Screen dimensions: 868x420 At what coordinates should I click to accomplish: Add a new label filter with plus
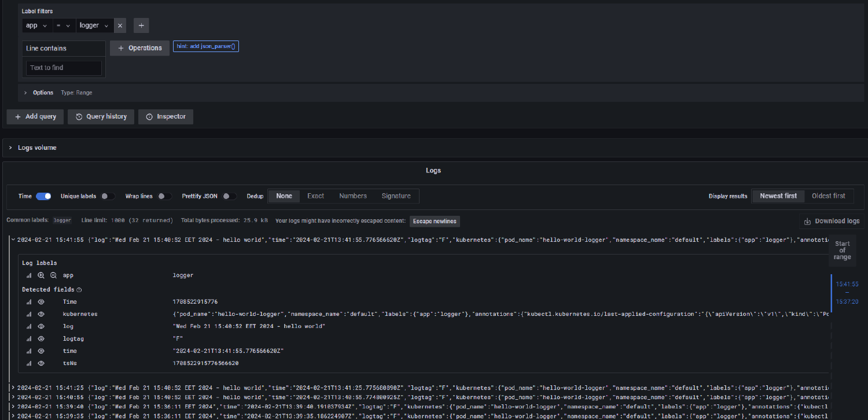pyautogui.click(x=141, y=25)
